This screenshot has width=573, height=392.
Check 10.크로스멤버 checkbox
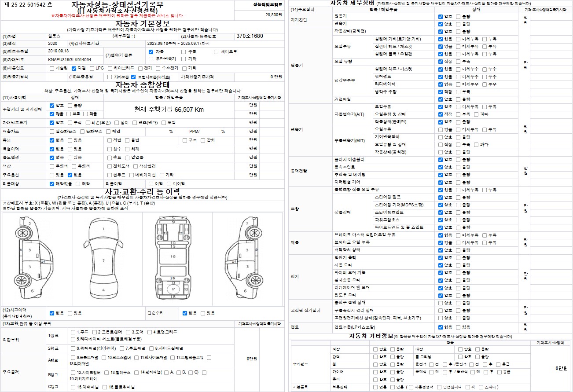click(103, 358)
